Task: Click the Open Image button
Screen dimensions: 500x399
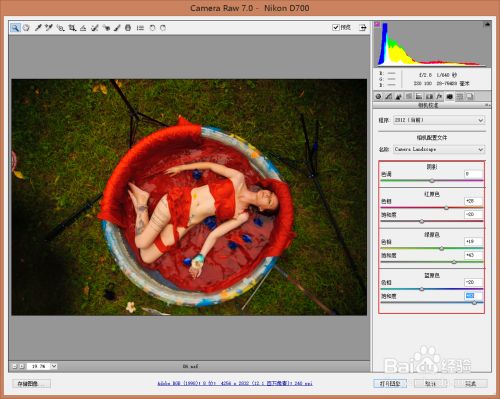Action: click(x=390, y=383)
